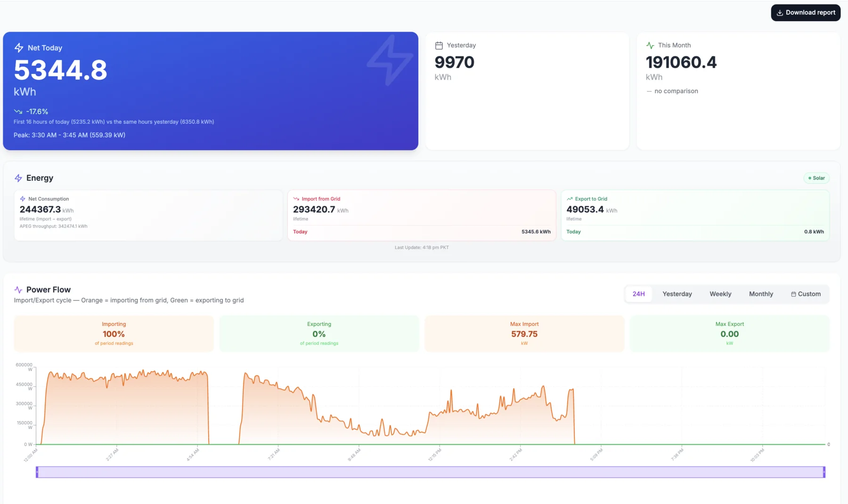Click the pulse icon beside Power Flow heading

(x=18, y=290)
